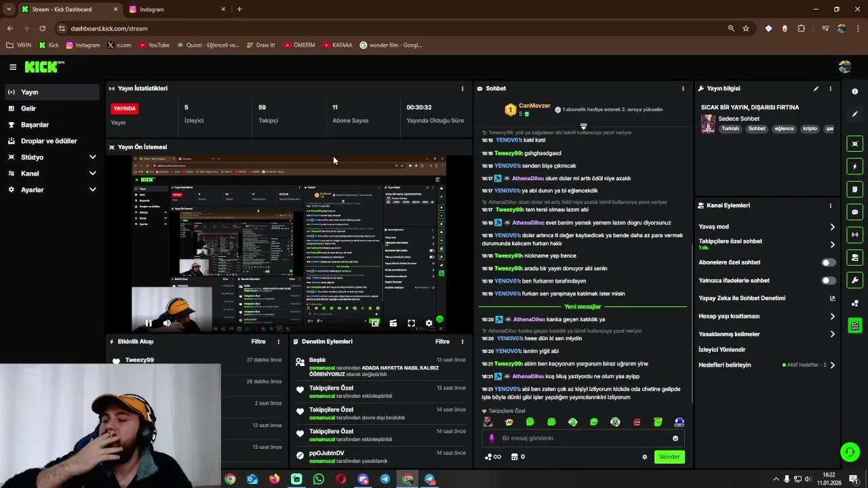This screenshot has height=488, width=868.
Task: Open player settings gear in stream preview
Action: tap(429, 323)
